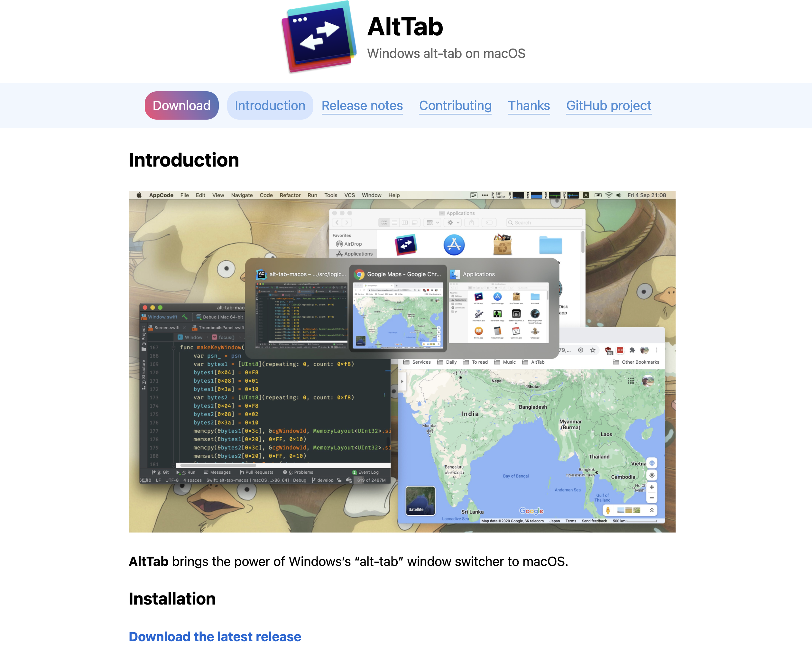Open the Introduction tab
The image size is (812, 656).
coord(270,105)
